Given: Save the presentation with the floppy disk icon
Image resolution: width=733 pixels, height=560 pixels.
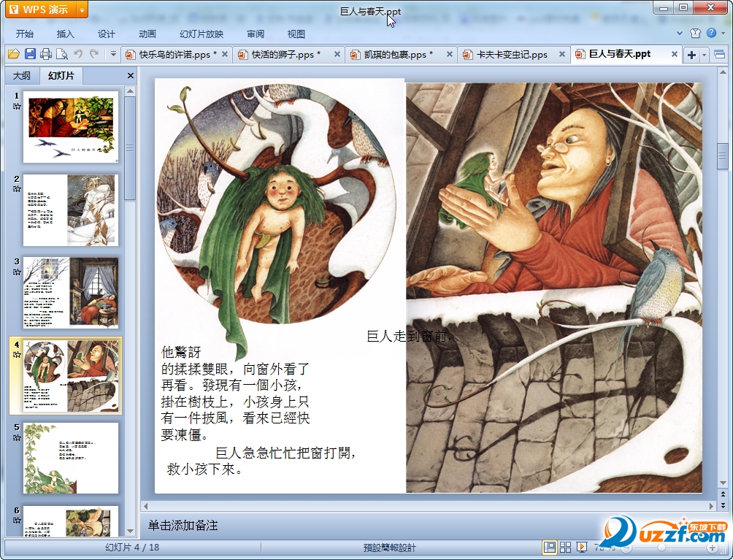Looking at the screenshot, I should pos(30,54).
